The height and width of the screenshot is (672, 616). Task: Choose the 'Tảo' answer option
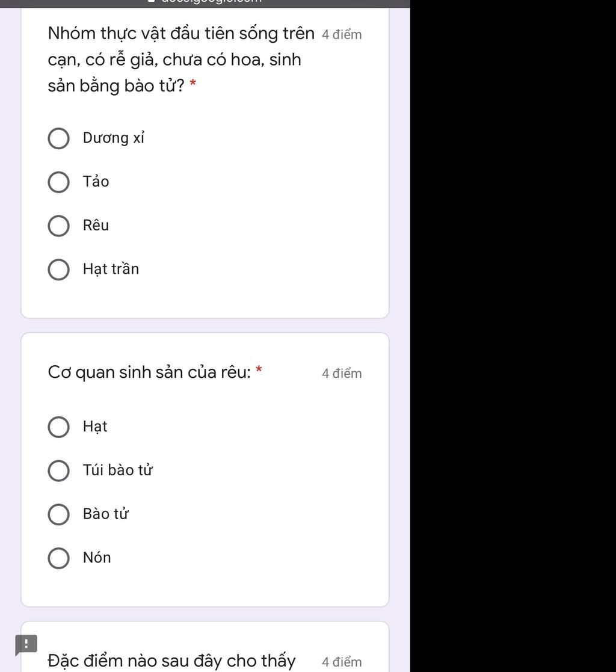pos(58,182)
